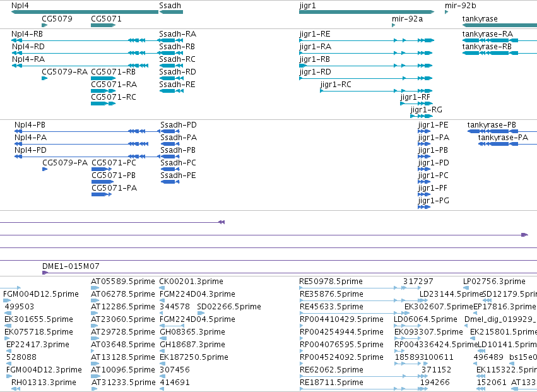Click the CG5079 gene arrow
Viewport: 537px width, 392px height.
[45, 25]
